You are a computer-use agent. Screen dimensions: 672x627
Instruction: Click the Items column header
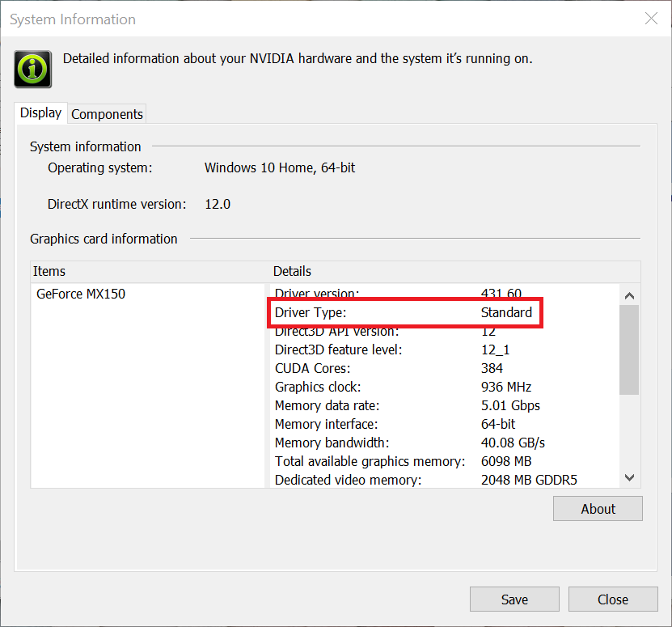(150, 272)
